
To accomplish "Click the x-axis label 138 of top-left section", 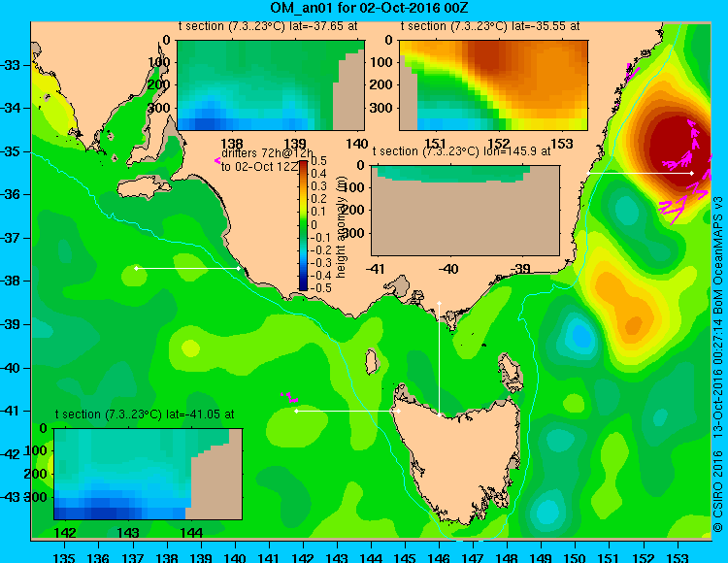I will coord(232,144).
